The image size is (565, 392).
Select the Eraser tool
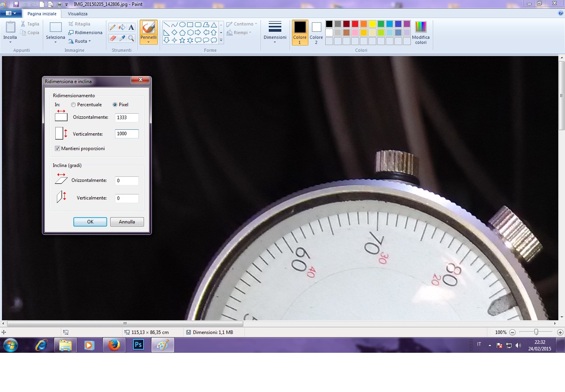[x=113, y=38]
